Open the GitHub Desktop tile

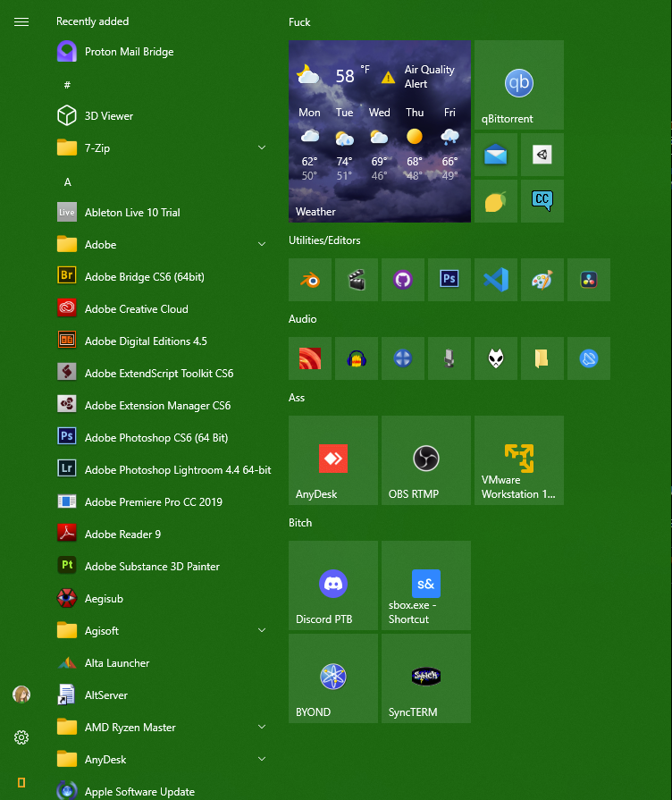tap(403, 280)
